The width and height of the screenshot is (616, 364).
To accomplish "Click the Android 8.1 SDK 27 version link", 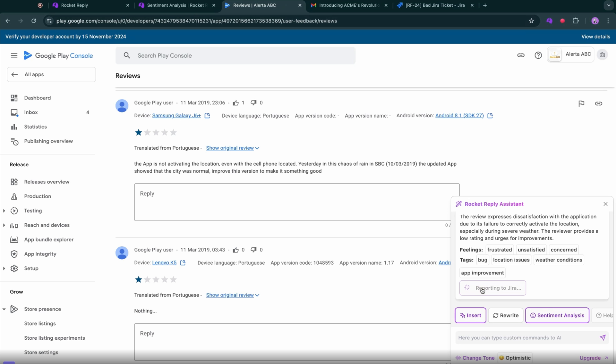I will coord(459,115).
